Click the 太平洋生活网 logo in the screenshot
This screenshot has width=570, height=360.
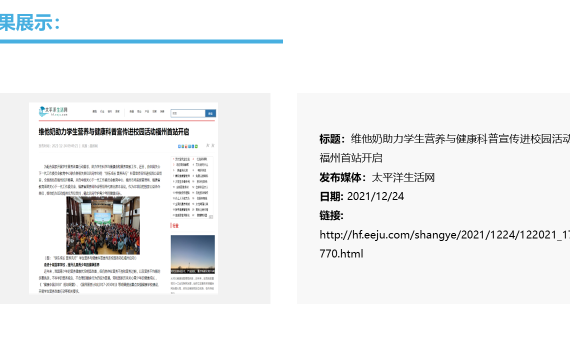53,111
